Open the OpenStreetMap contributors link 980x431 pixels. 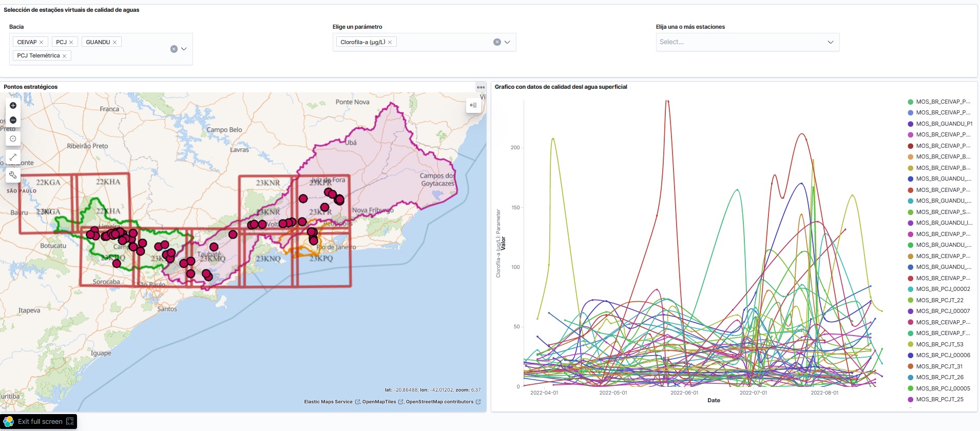[439, 402]
